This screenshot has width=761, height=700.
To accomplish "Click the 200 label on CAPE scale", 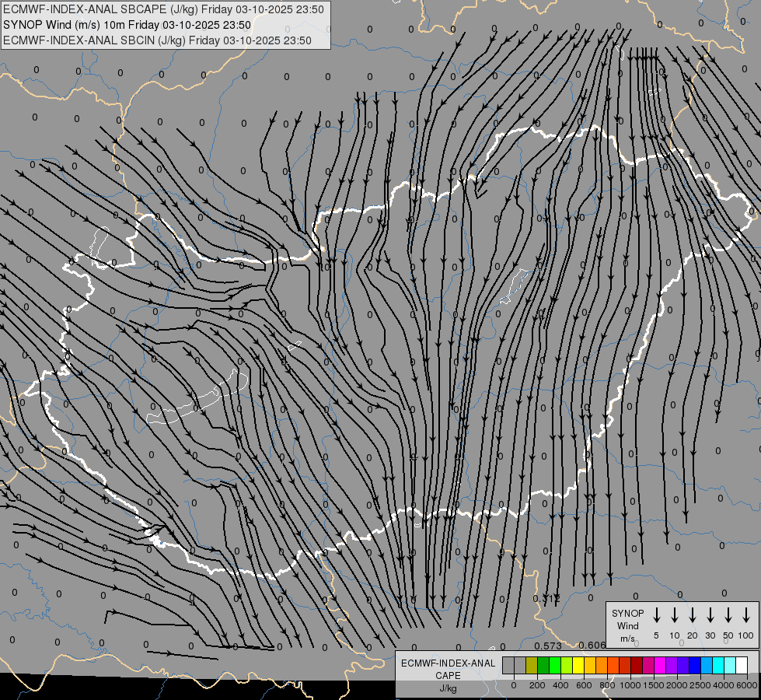I will click(x=537, y=685).
